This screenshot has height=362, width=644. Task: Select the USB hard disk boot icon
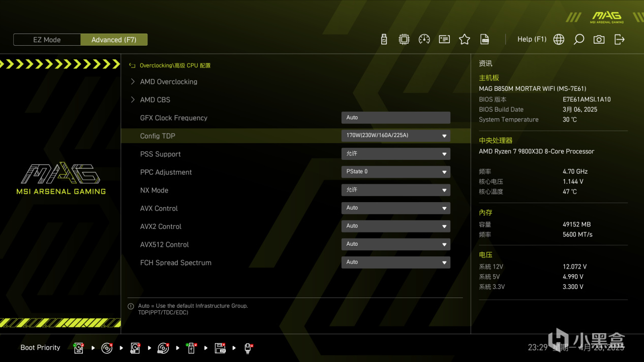[x=135, y=348]
